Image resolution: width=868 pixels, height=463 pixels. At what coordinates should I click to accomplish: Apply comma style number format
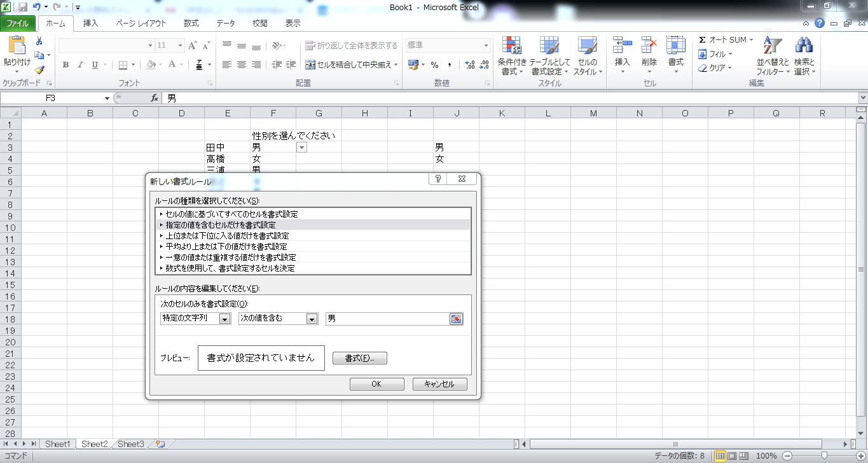450,65
